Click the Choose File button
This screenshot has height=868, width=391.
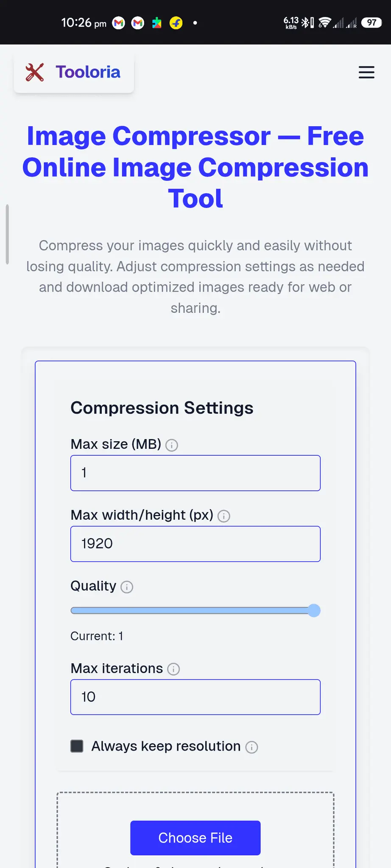(195, 837)
